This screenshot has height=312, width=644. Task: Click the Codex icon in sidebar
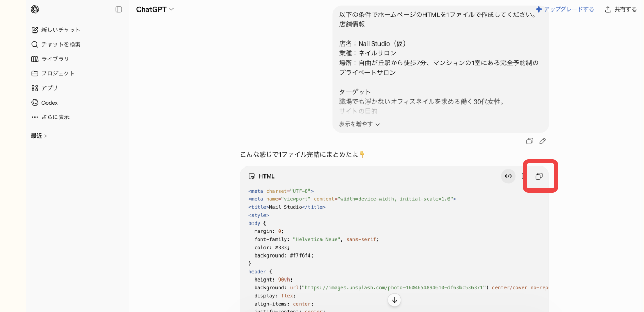click(x=35, y=103)
